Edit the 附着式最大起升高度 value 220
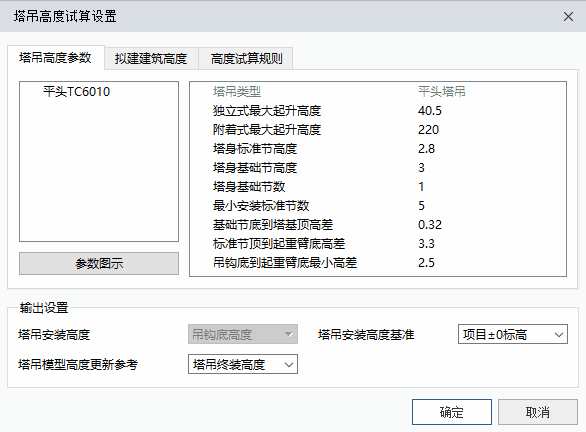This screenshot has height=432, width=586. [429, 130]
